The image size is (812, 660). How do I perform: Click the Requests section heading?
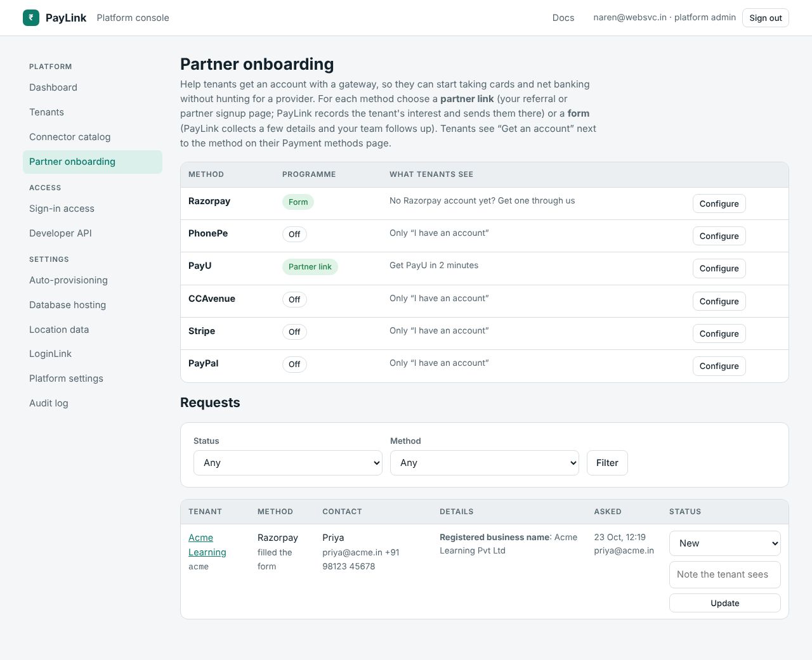(210, 403)
